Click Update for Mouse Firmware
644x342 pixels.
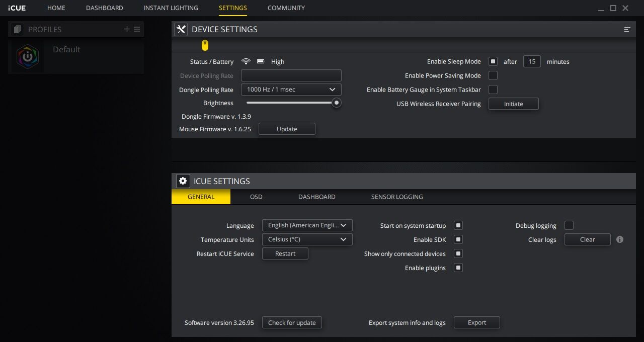coord(287,129)
